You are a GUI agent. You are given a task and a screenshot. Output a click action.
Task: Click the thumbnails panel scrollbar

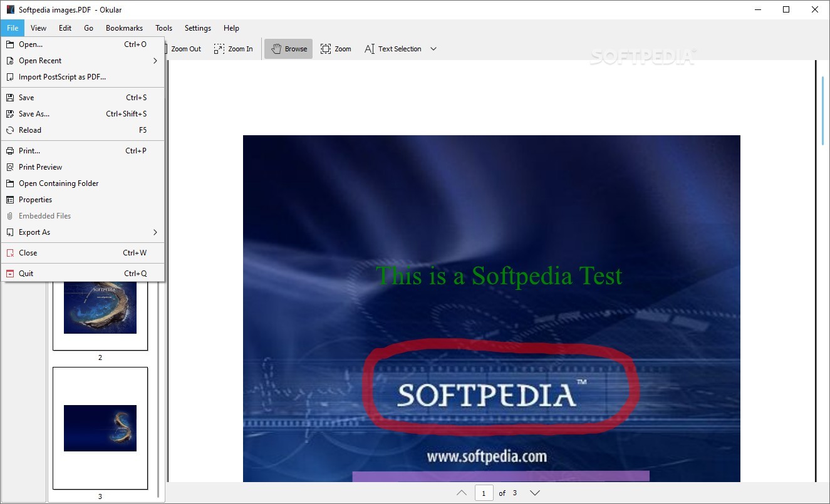(158, 388)
